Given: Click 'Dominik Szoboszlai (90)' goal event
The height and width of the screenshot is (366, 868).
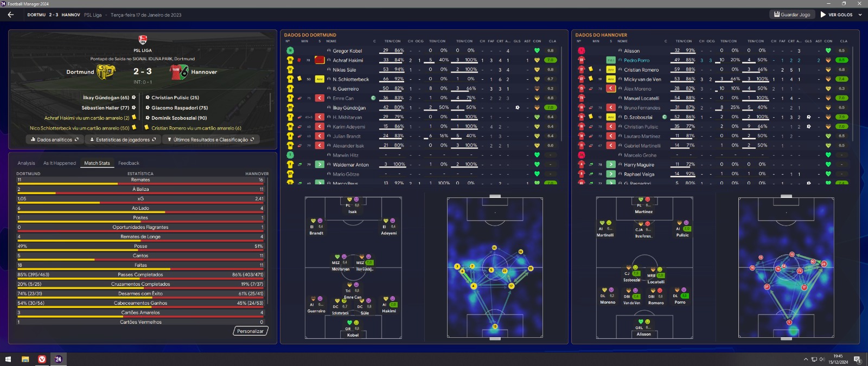Looking at the screenshot, I should coord(179,118).
